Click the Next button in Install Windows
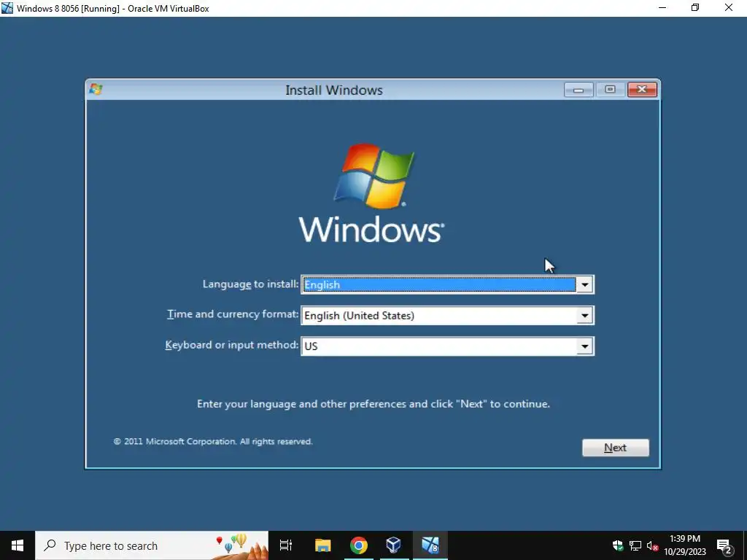The height and width of the screenshot is (560, 747). [615, 448]
